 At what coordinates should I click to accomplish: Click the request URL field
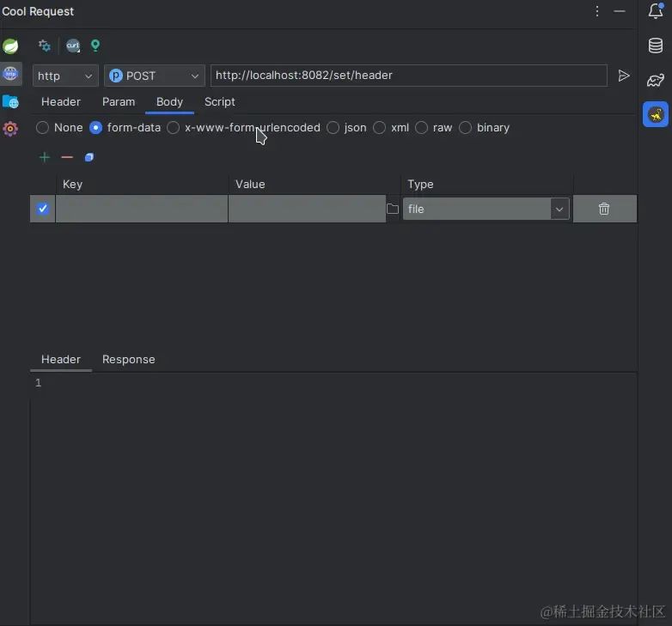point(409,76)
